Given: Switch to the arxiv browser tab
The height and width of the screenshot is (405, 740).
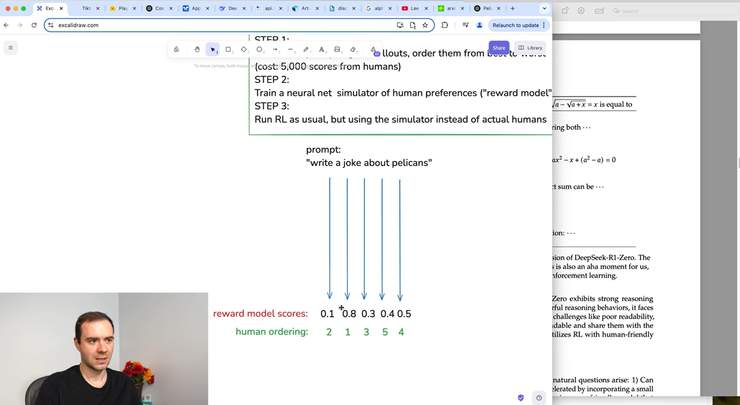Looking at the screenshot, I should point(447,8).
